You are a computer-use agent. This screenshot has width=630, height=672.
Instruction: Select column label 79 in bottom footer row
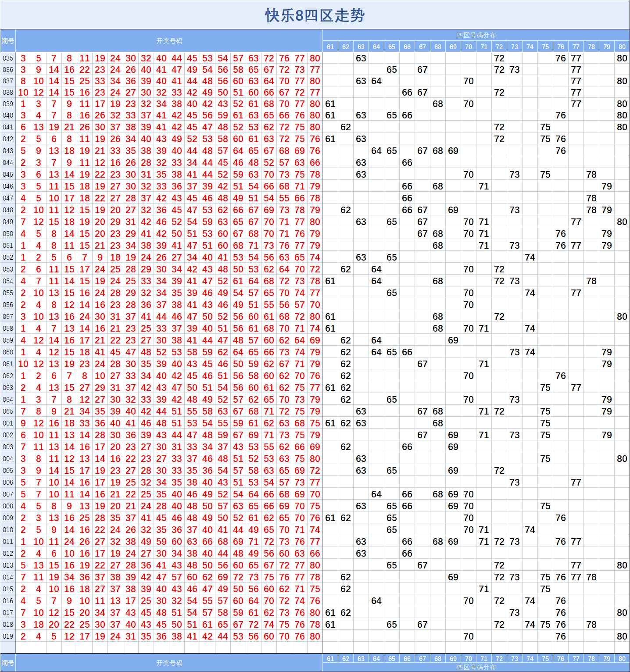tap(607, 658)
